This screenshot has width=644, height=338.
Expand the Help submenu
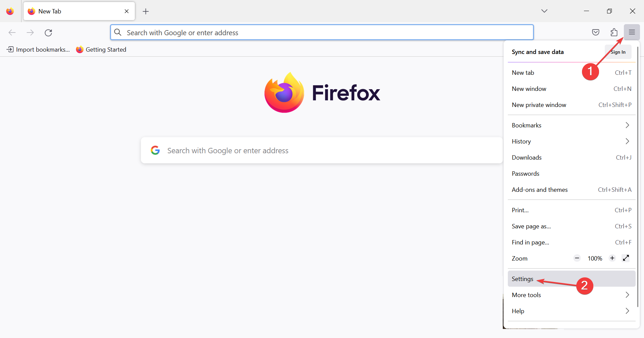pyautogui.click(x=572, y=311)
